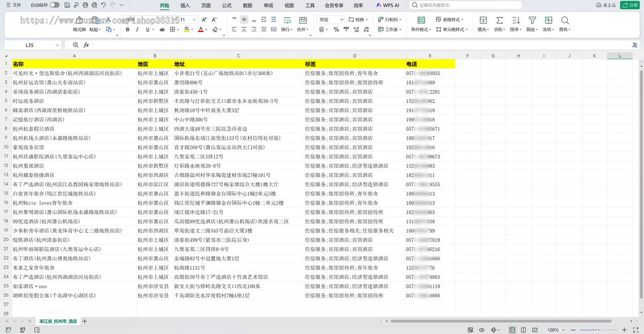644x334 pixels.
Task: Decrease the font size with A-
Action: click(215, 19)
